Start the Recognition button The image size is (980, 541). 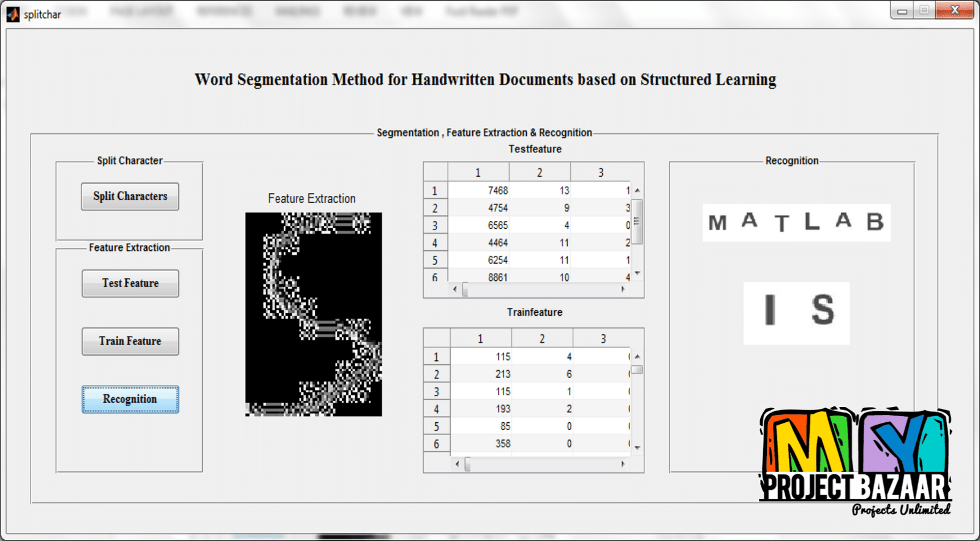coord(130,399)
